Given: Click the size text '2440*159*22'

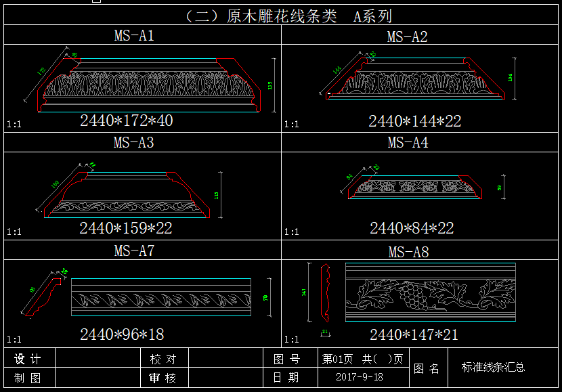Looking at the screenshot, I should (x=126, y=228).
